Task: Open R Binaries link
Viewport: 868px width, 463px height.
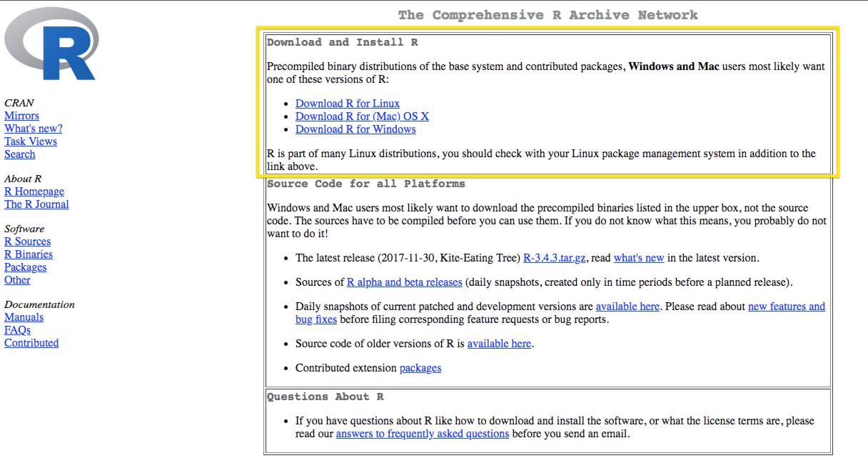Action: pos(29,254)
